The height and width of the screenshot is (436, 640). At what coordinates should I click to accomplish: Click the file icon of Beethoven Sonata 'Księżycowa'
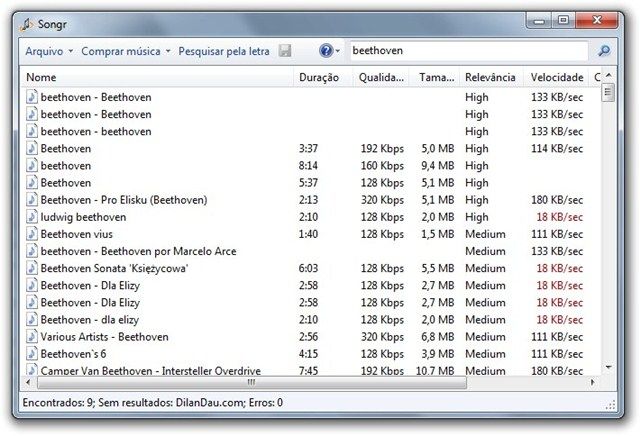click(32, 268)
